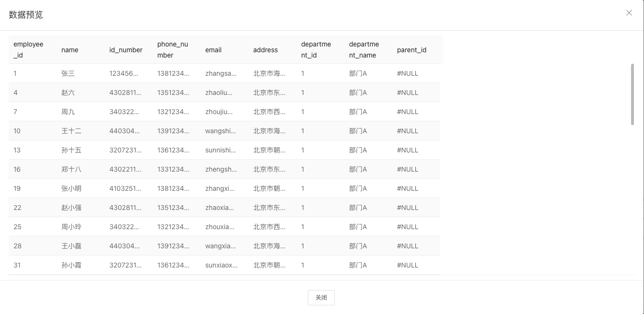Click #NULL cell in 张三 row

(x=408, y=73)
